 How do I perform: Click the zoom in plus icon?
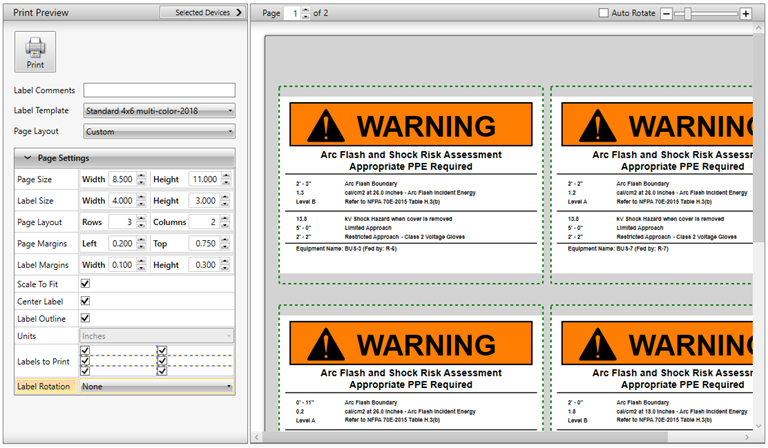(x=745, y=13)
